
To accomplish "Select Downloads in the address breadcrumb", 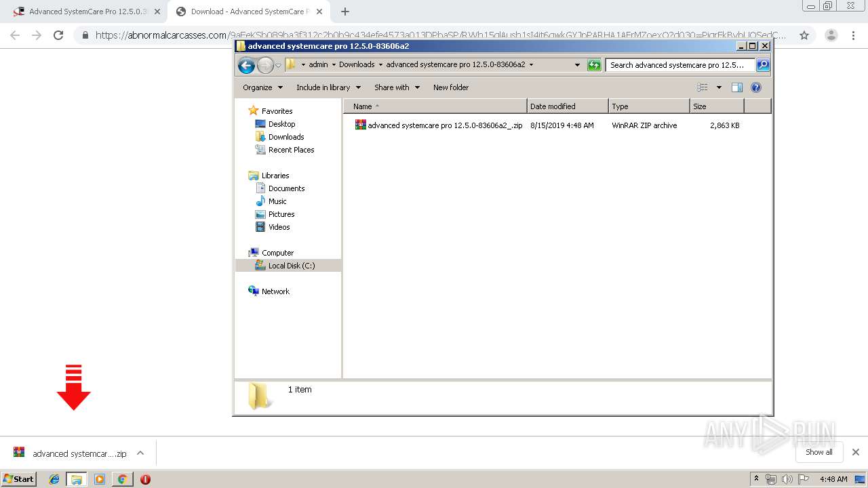I will tap(357, 65).
